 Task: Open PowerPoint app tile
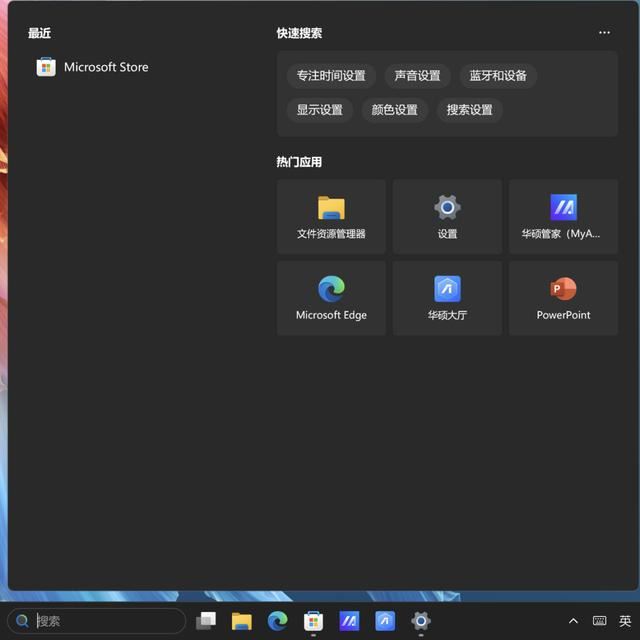pyautogui.click(x=563, y=298)
